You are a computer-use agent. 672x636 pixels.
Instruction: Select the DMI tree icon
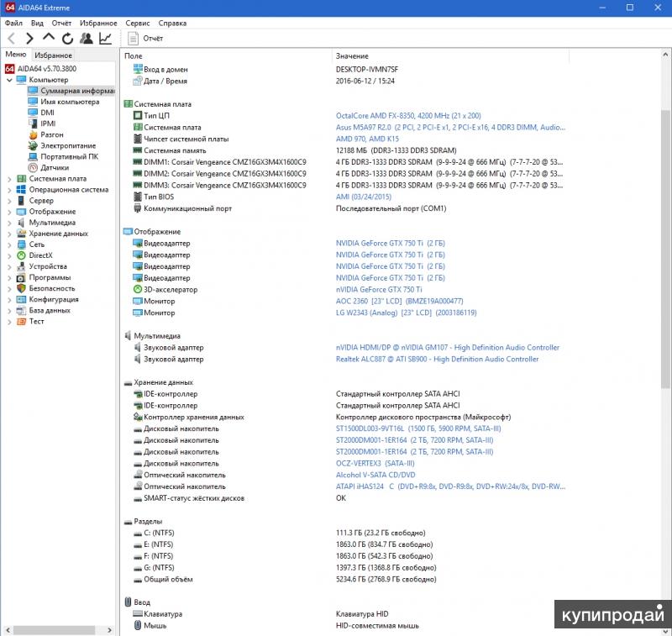tap(33, 113)
